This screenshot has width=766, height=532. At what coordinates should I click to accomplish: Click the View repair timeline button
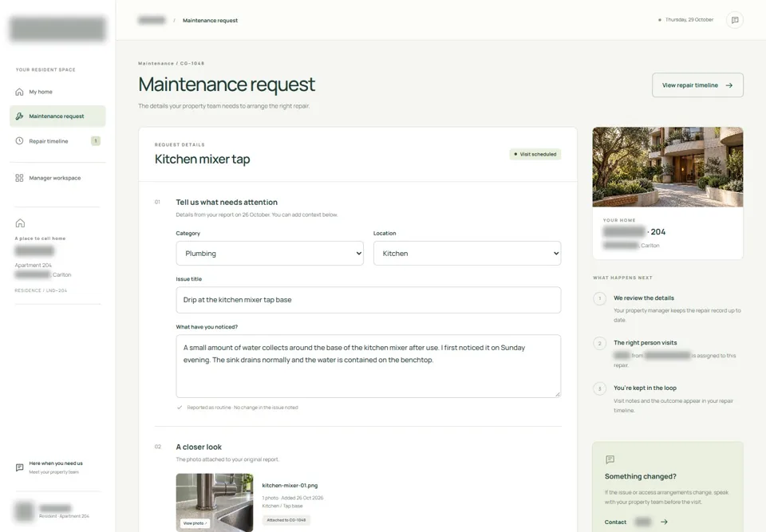(697, 85)
